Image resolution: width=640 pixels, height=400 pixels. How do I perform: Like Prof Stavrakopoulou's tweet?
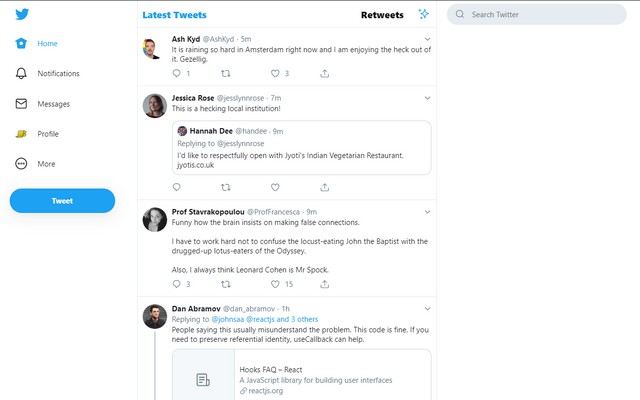pyautogui.click(x=275, y=284)
